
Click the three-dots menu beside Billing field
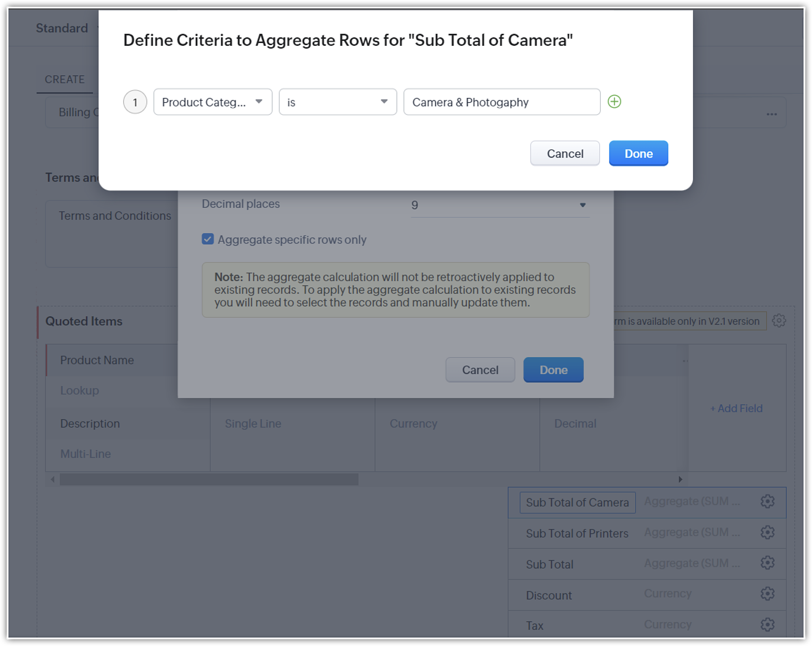tap(771, 114)
